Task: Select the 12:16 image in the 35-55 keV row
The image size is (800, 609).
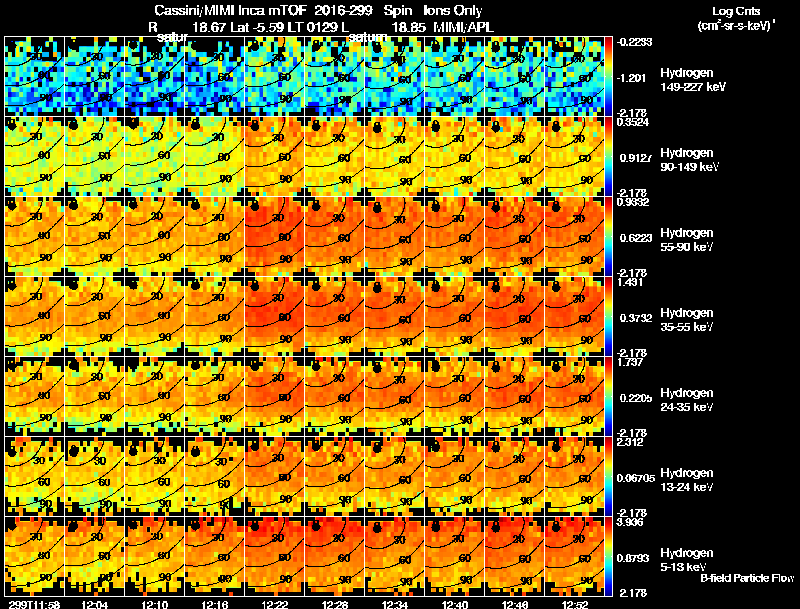Action: pyautogui.click(x=215, y=317)
